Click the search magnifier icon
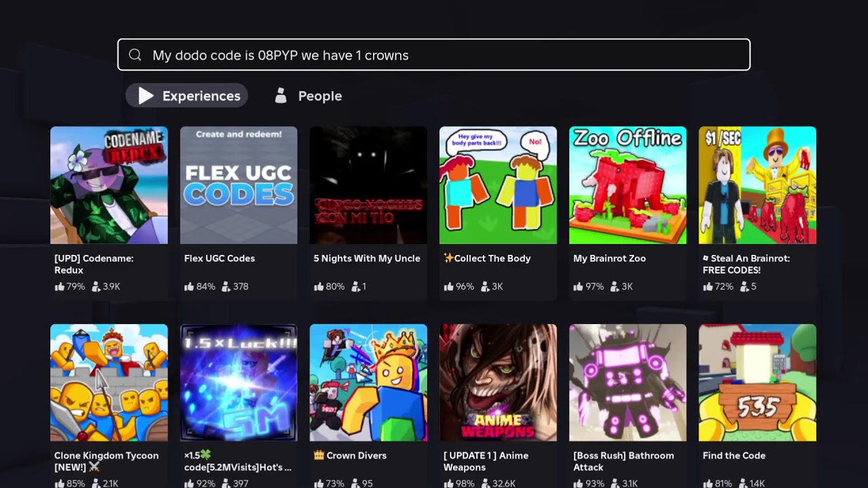The image size is (868, 488). pyautogui.click(x=135, y=55)
